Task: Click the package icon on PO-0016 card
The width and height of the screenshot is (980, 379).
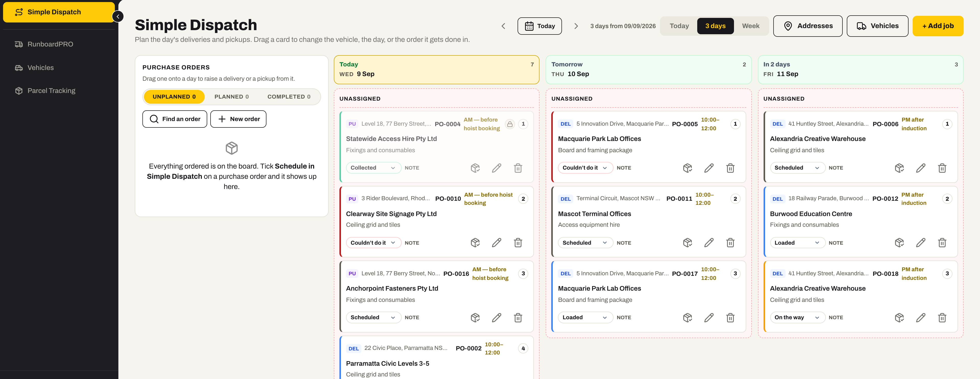Action: (475, 317)
